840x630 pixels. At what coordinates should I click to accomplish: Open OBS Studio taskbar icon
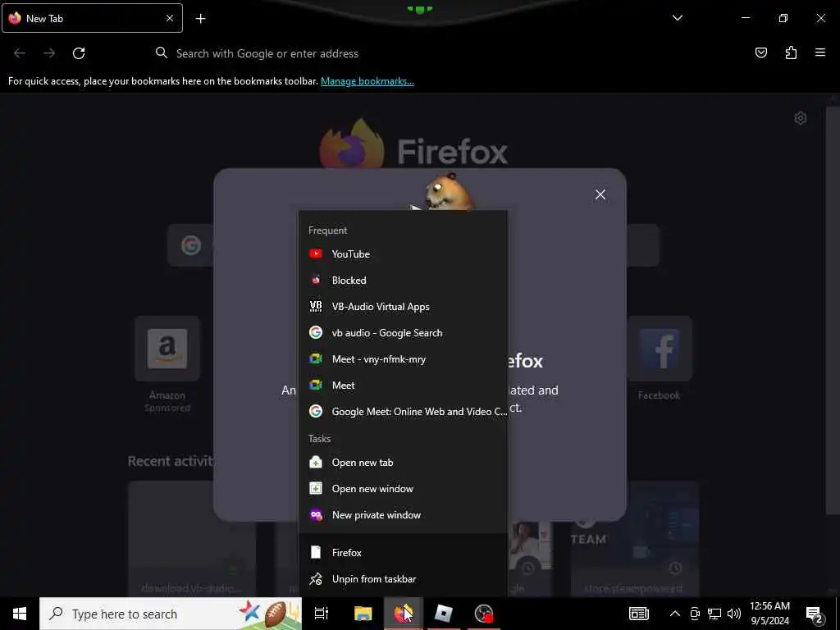484,614
